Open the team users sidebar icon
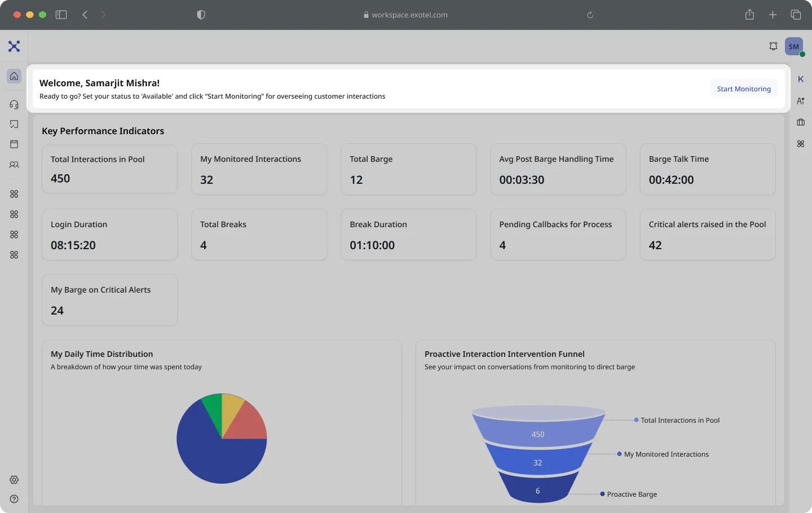This screenshot has width=812, height=513. point(14,165)
